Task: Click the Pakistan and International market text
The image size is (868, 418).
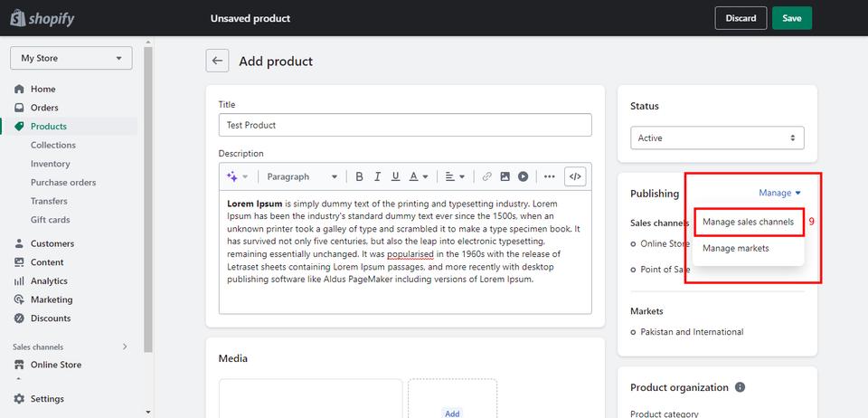Action: [x=692, y=332]
